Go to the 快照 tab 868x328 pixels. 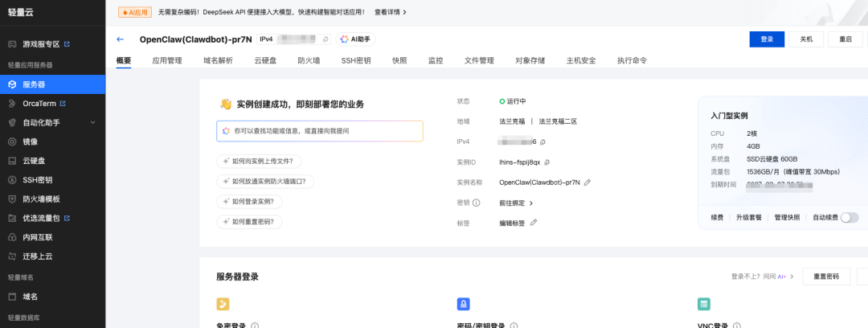coord(399,61)
